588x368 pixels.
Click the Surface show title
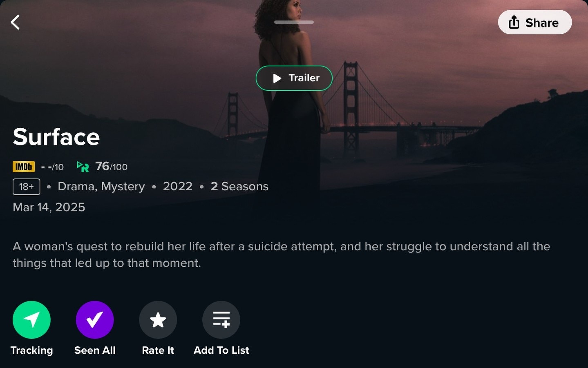tap(56, 137)
